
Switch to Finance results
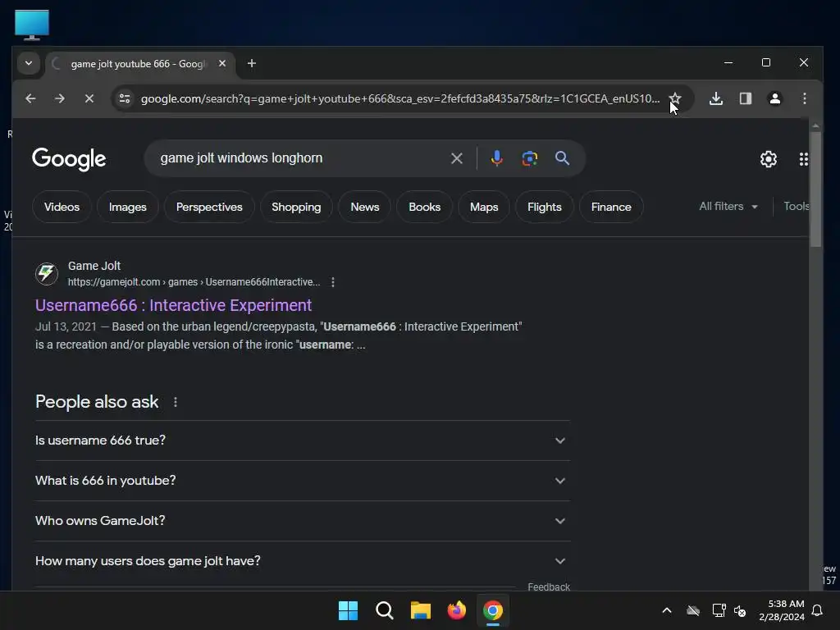pyautogui.click(x=611, y=207)
